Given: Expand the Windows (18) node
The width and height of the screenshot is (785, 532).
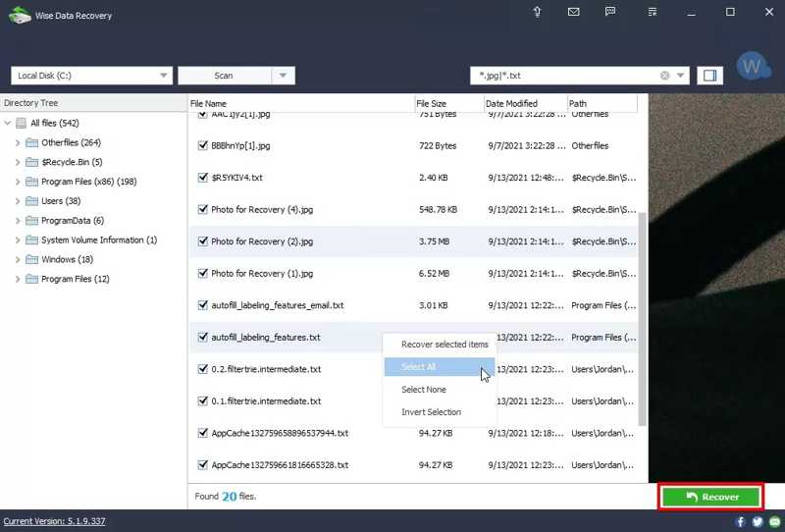Looking at the screenshot, I should (x=18, y=259).
